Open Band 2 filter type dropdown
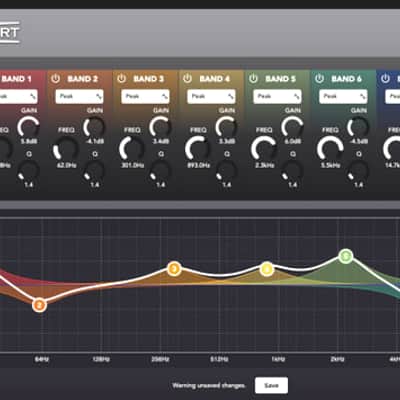The image size is (400, 400). tap(79, 97)
